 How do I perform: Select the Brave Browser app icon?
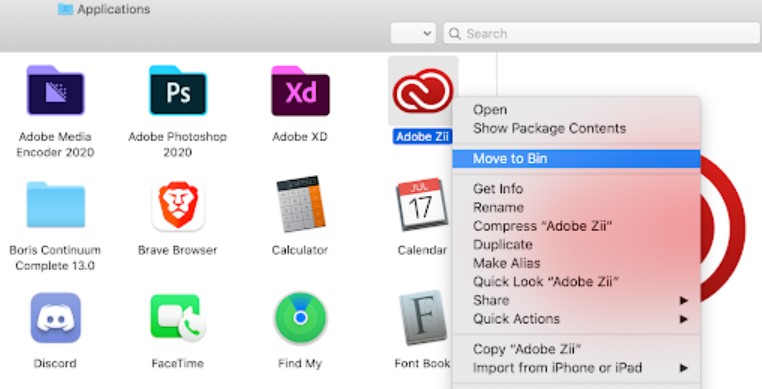click(x=178, y=206)
